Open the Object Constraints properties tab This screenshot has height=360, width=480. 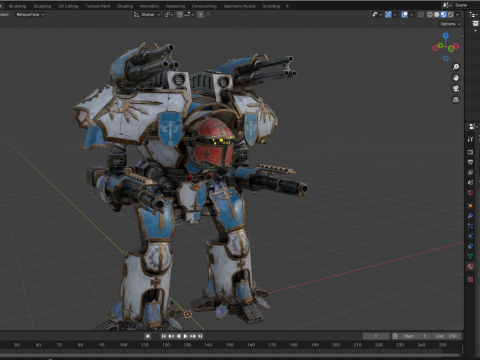point(470,246)
